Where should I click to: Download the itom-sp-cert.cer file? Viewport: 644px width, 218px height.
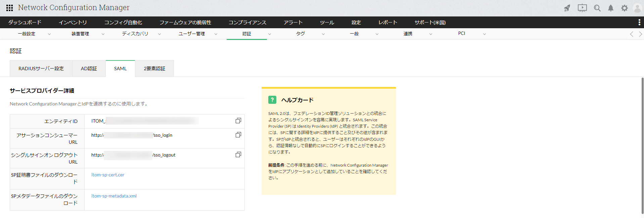108,175
